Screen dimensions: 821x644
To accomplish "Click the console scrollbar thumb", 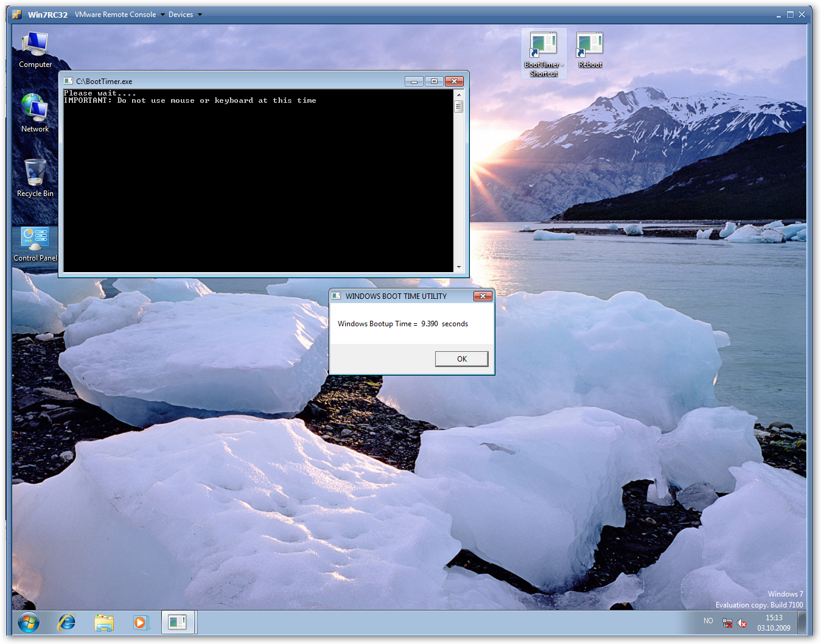I will point(459,107).
